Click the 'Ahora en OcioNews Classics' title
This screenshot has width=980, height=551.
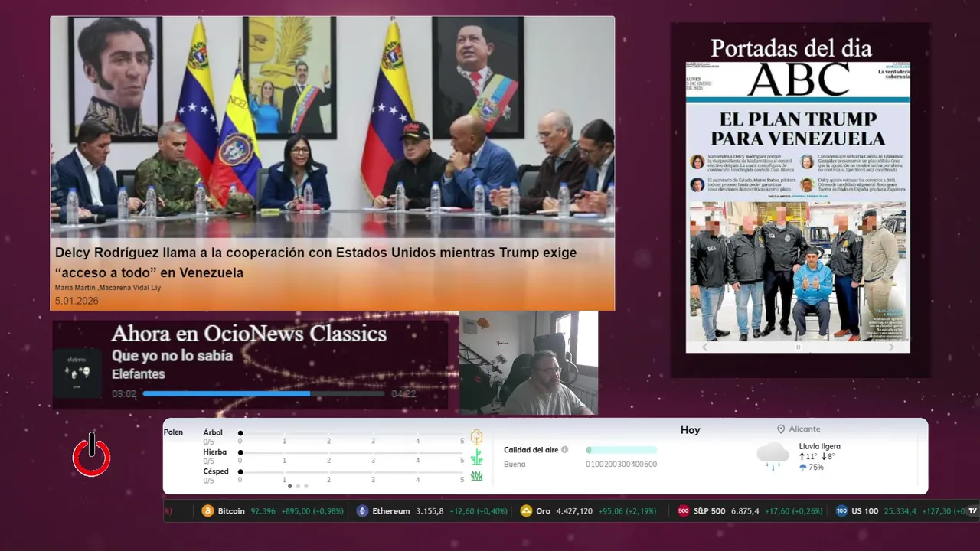pos(249,334)
